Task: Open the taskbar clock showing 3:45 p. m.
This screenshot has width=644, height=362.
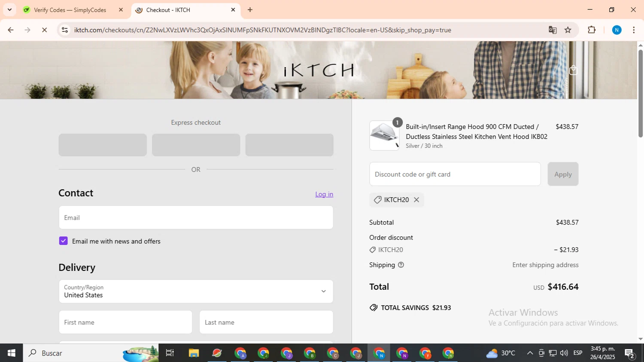Action: click(603, 353)
